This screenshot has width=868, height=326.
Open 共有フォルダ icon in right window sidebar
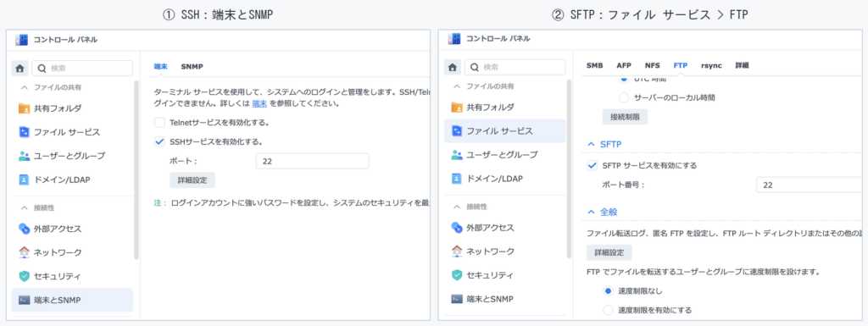457,108
